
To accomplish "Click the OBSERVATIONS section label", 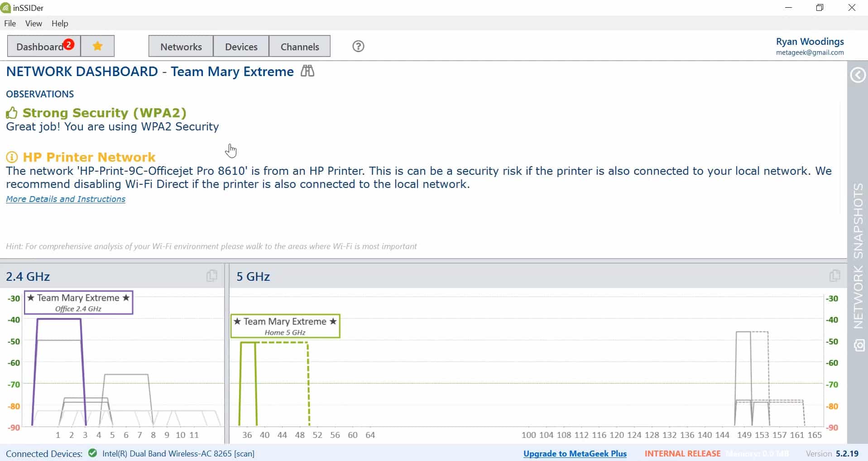I will (x=40, y=94).
